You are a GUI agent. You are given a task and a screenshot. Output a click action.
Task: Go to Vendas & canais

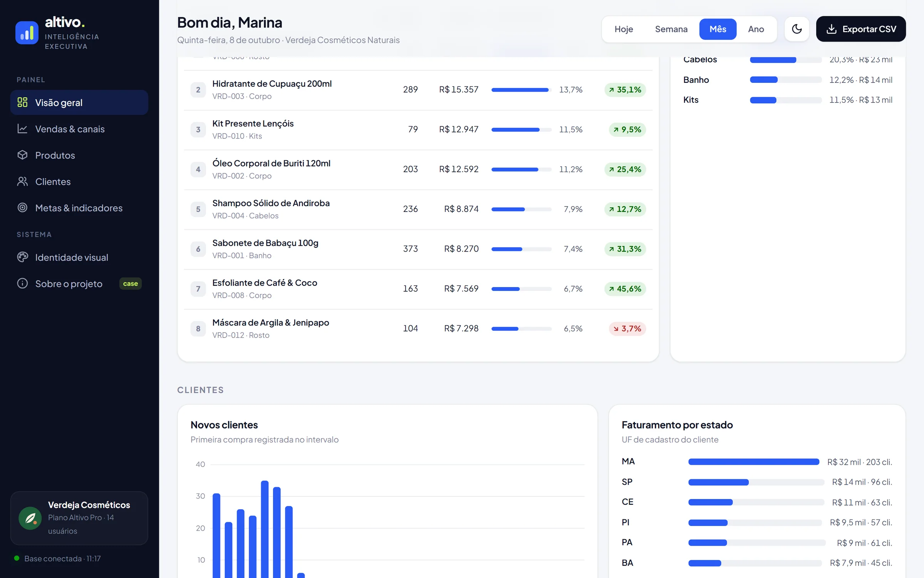79,129
